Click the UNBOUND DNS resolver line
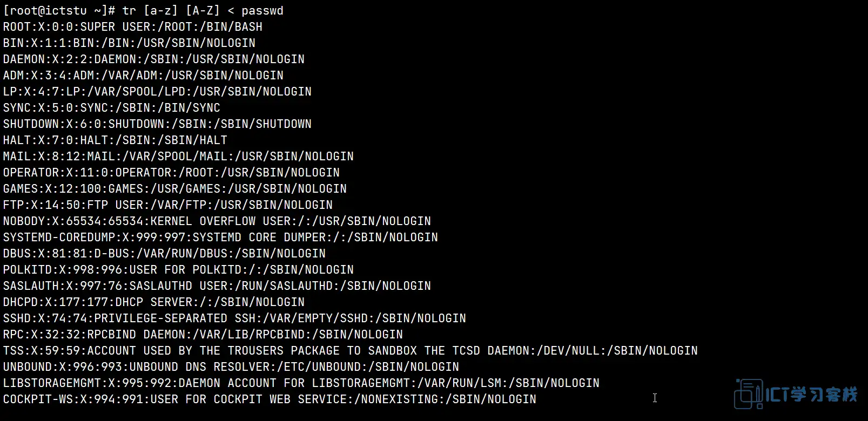Image resolution: width=868 pixels, height=421 pixels. pos(231,367)
